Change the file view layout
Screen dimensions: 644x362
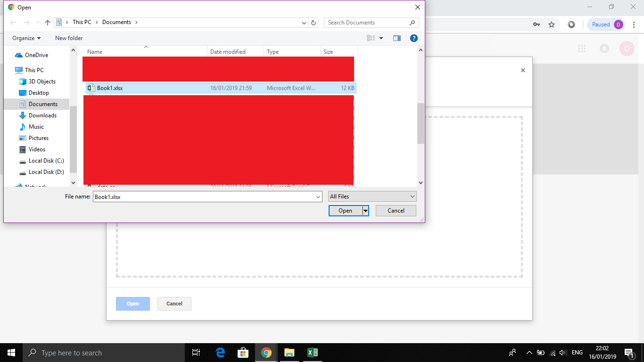click(372, 38)
